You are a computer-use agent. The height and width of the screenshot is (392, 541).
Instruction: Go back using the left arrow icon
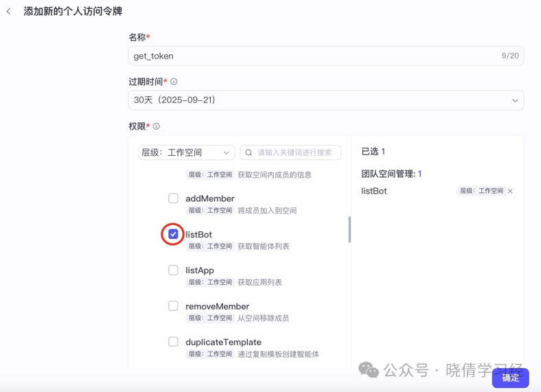[9, 12]
